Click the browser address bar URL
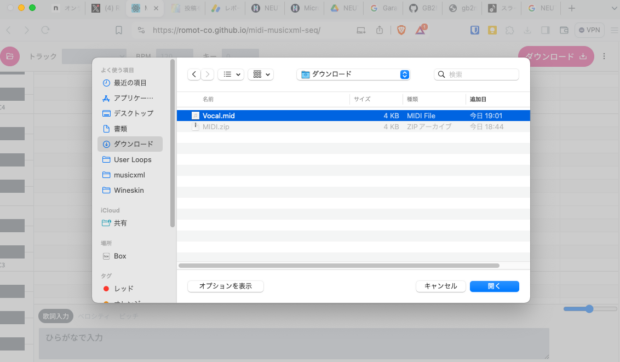The width and height of the screenshot is (620, 362). [236, 30]
